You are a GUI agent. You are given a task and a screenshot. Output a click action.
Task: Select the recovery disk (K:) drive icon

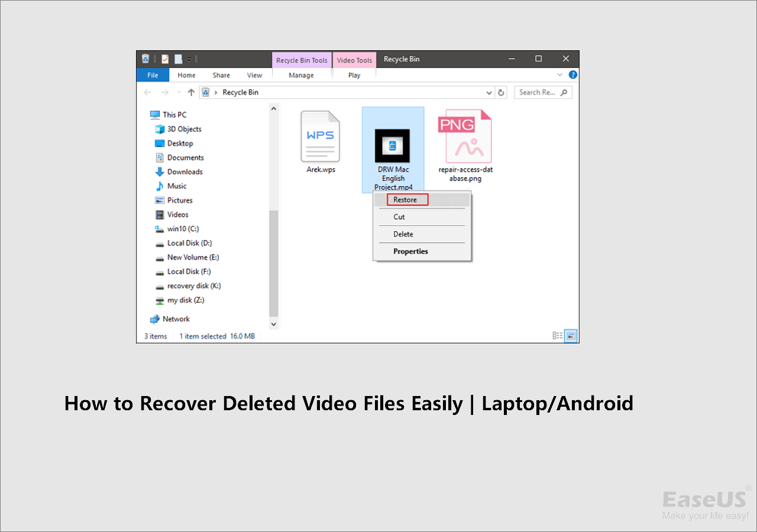click(x=160, y=286)
